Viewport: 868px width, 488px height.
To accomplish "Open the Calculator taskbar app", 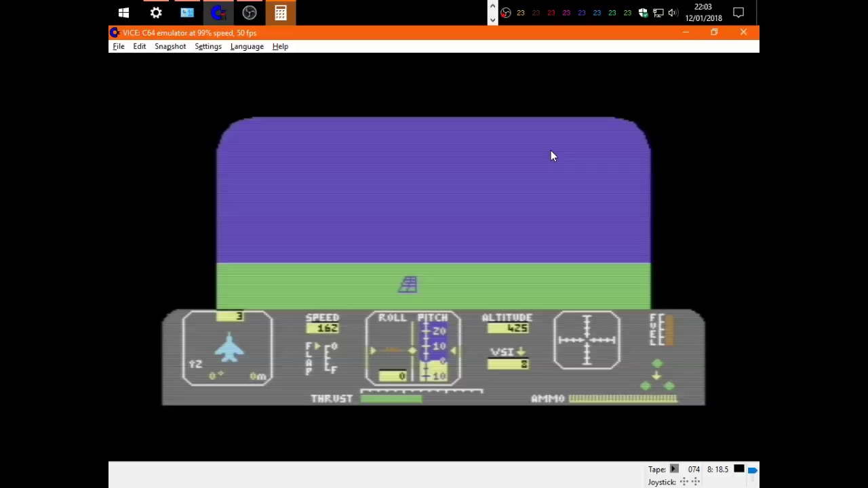I will coord(280,12).
